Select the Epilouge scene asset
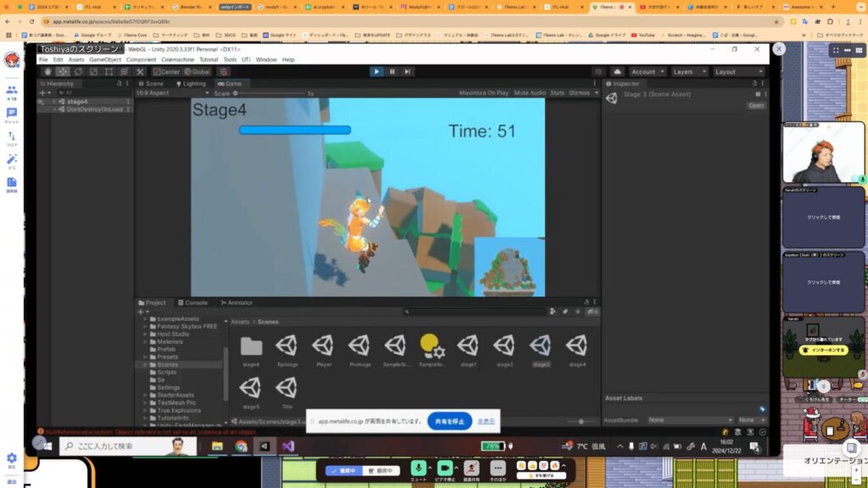Viewport: 868px width, 488px height. tap(287, 350)
